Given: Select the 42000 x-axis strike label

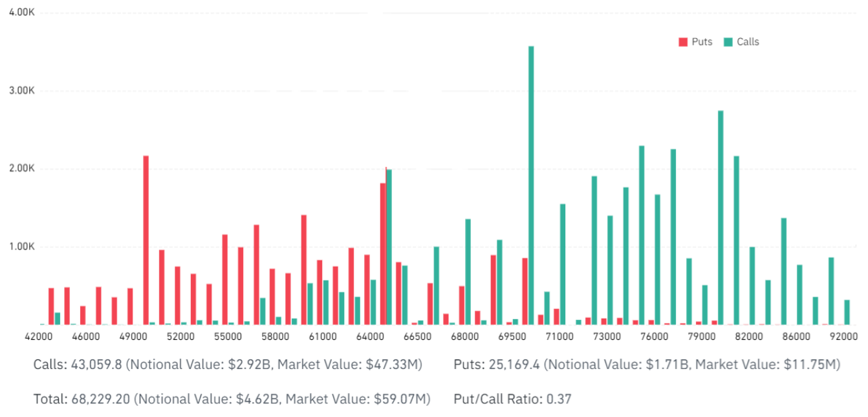Looking at the screenshot, I should click(x=39, y=337).
